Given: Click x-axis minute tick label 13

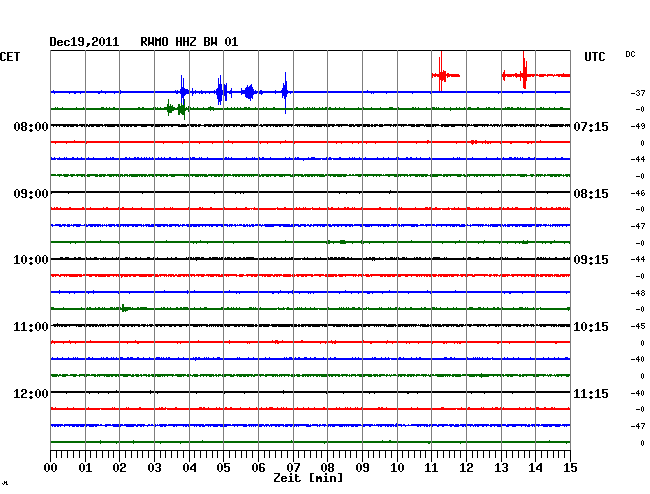Looking at the screenshot, I should coord(501,467).
